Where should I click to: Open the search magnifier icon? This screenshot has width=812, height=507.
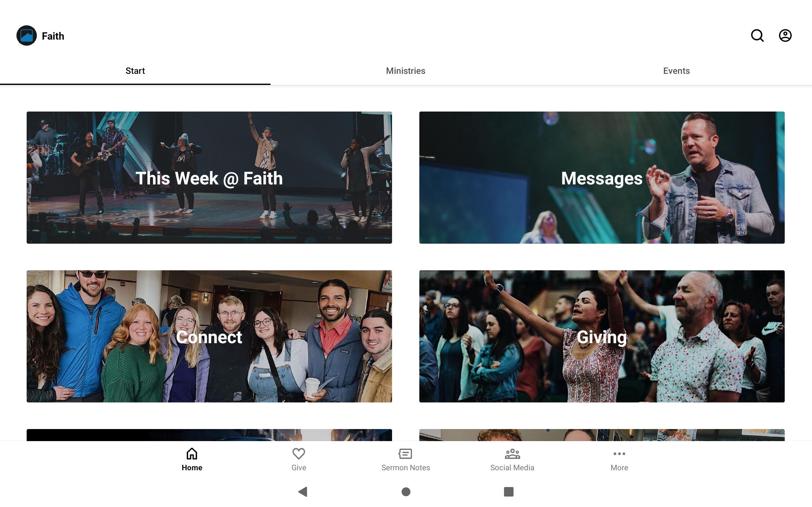pyautogui.click(x=757, y=35)
